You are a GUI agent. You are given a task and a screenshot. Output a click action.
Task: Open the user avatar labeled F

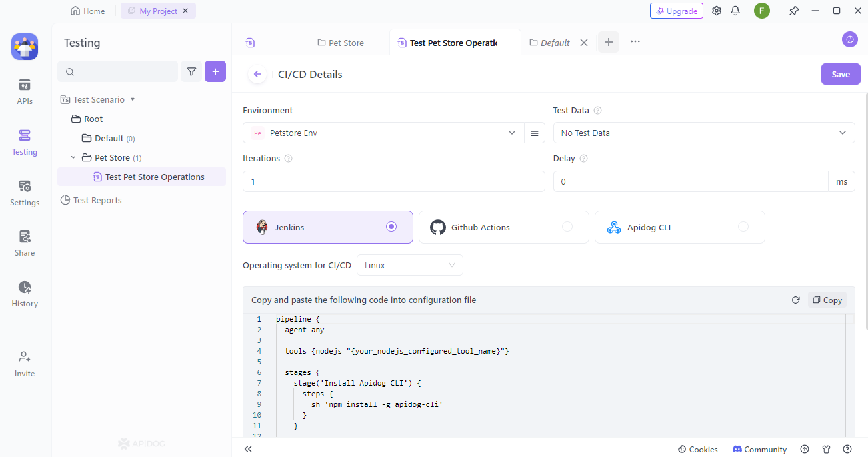[x=762, y=11]
